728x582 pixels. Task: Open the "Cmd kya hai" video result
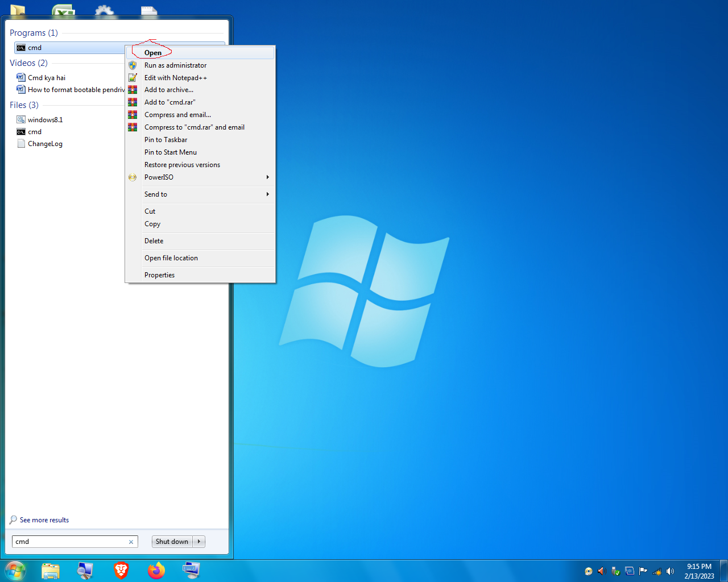pos(47,78)
